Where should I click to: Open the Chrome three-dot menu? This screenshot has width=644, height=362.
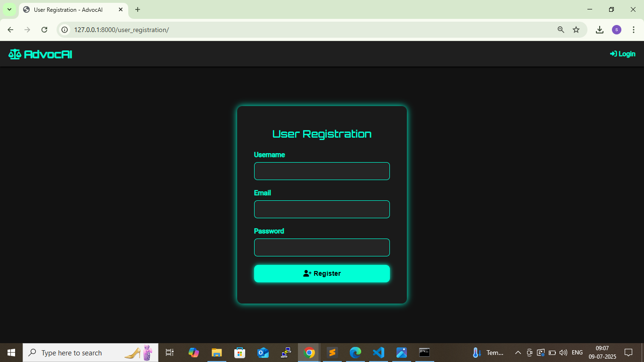tap(634, 30)
